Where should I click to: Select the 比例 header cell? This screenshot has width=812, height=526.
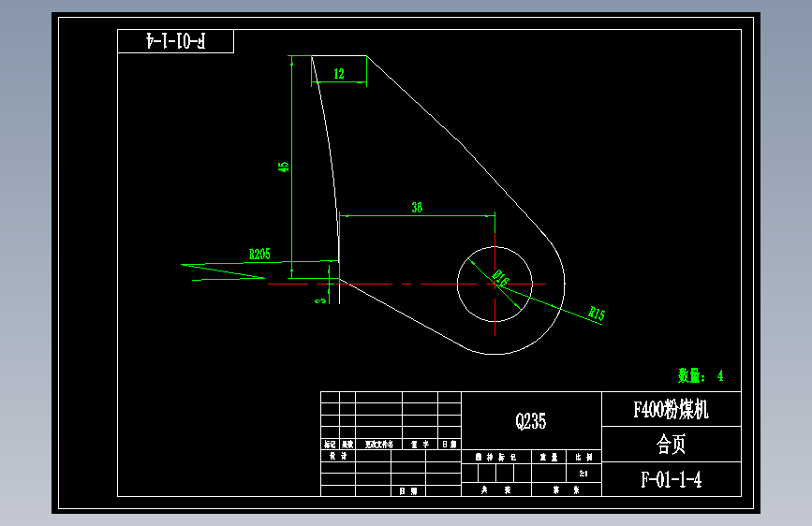pos(583,457)
